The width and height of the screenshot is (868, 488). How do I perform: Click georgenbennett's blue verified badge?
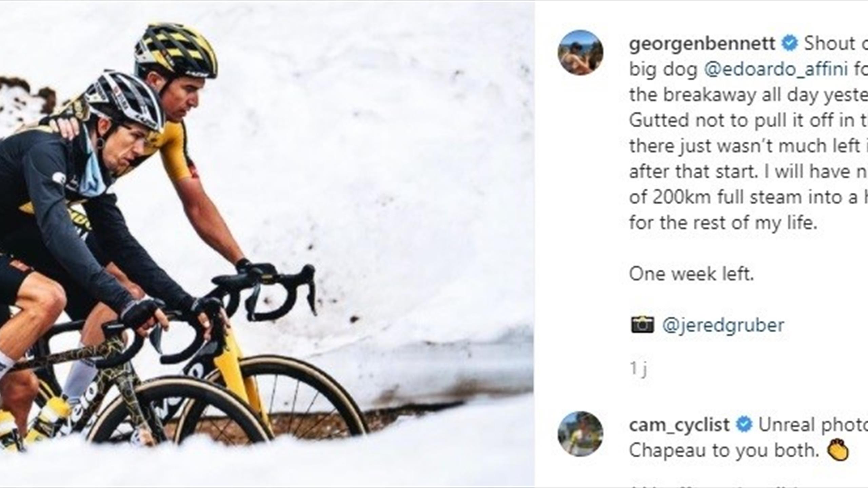coord(790,44)
